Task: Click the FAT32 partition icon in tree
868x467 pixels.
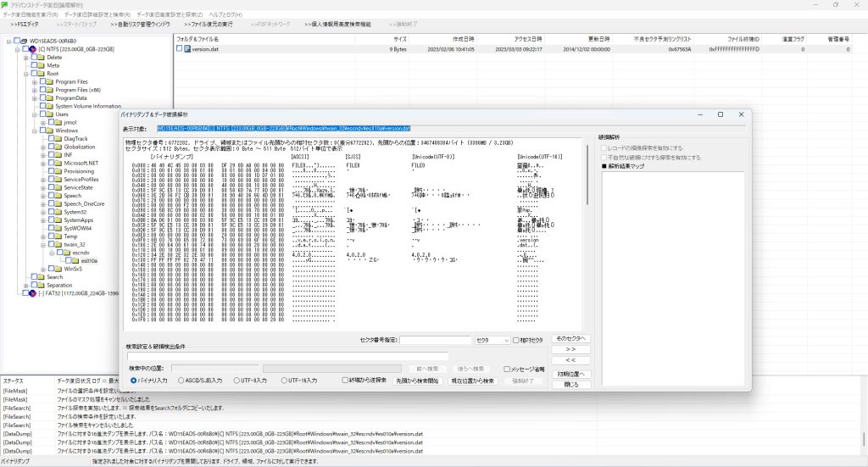Action: click(31, 293)
